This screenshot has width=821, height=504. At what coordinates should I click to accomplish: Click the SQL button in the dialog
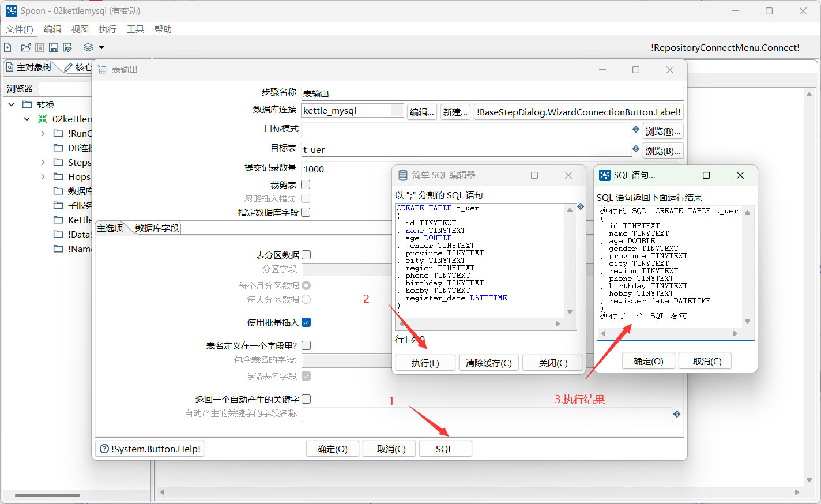445,448
